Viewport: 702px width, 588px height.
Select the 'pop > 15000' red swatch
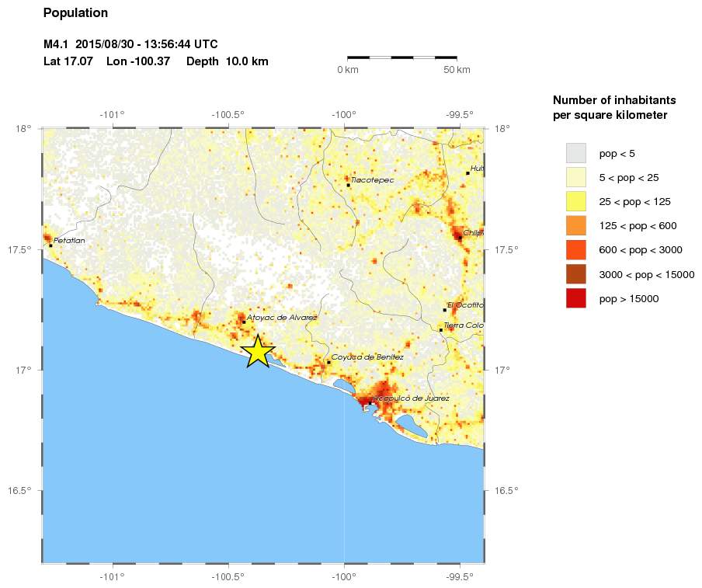[575, 298]
